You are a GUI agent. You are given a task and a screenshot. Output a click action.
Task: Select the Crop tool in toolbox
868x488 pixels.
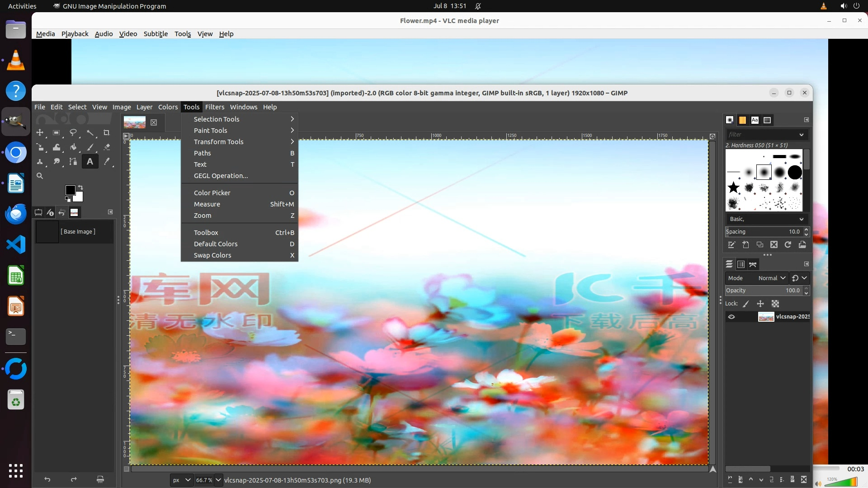[x=106, y=133]
